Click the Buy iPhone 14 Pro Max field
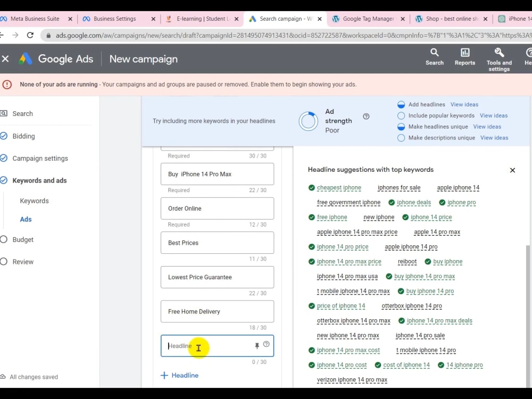Screen dimensions: 532x399 pos(217,174)
